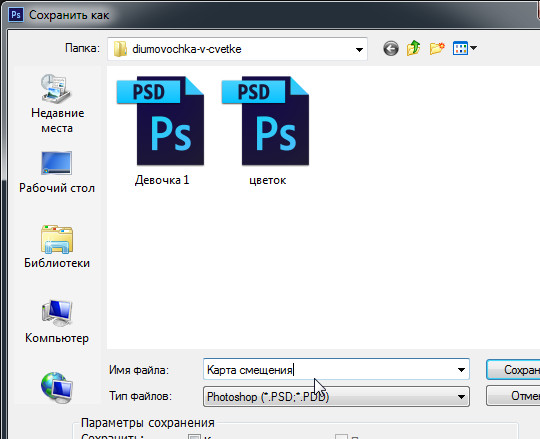The image size is (540, 439).
Task: Go back to last visited folder
Action: (x=391, y=49)
